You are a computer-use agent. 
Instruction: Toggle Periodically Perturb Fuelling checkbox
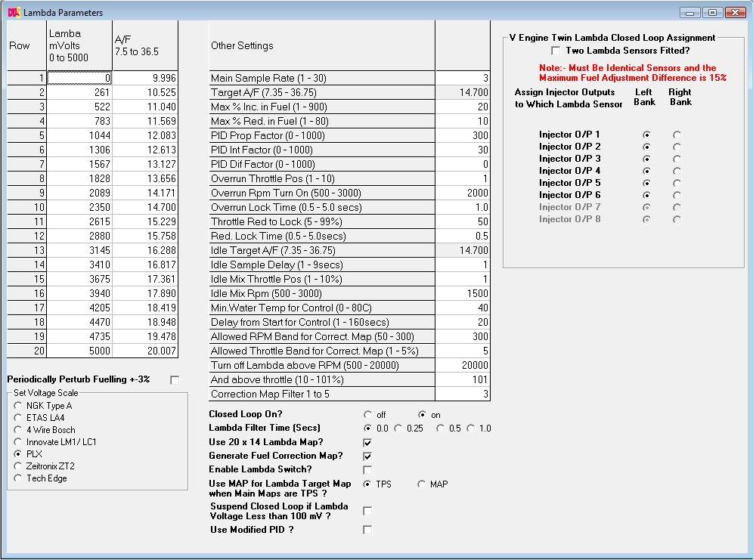175,379
